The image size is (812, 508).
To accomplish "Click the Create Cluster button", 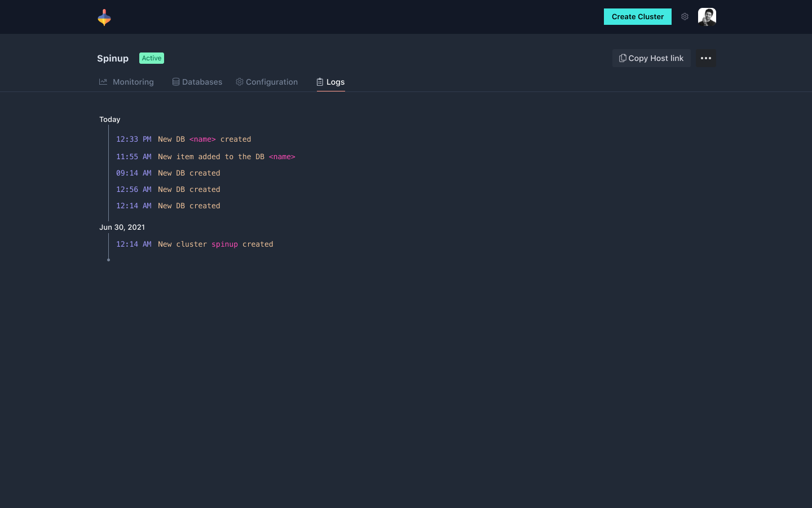I will point(637,17).
